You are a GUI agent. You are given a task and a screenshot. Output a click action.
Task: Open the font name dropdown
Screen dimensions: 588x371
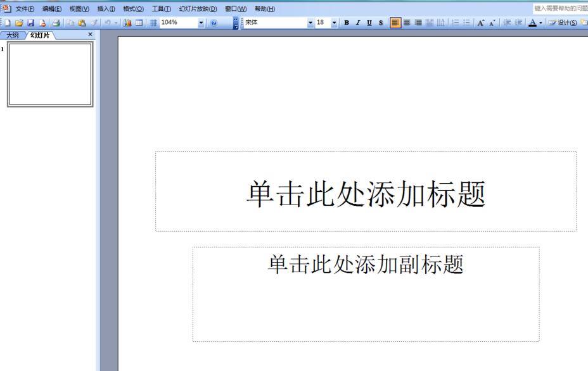click(x=309, y=22)
